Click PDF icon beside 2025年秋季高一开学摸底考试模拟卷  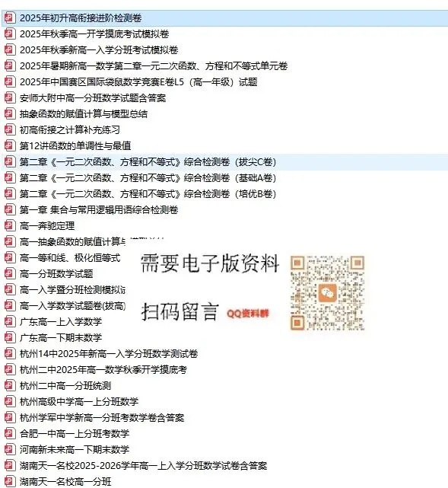[10, 33]
